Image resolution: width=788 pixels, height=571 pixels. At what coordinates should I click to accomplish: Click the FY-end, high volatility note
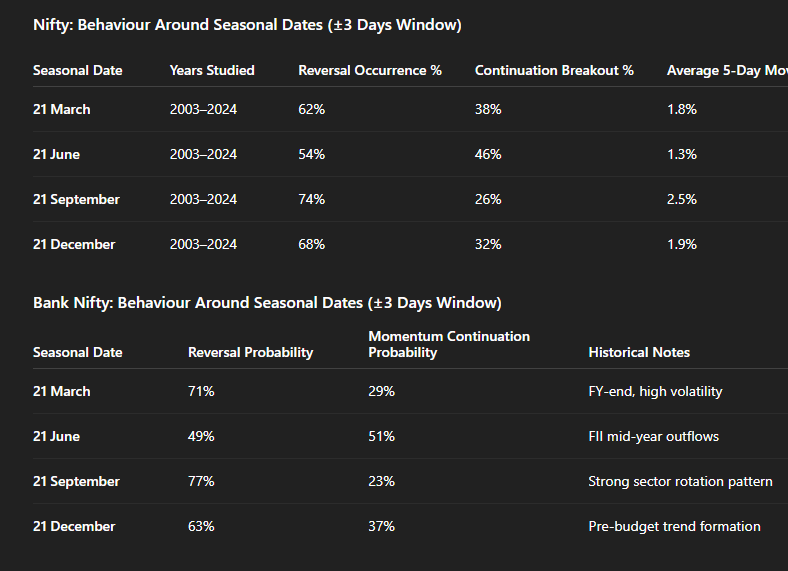coord(655,391)
